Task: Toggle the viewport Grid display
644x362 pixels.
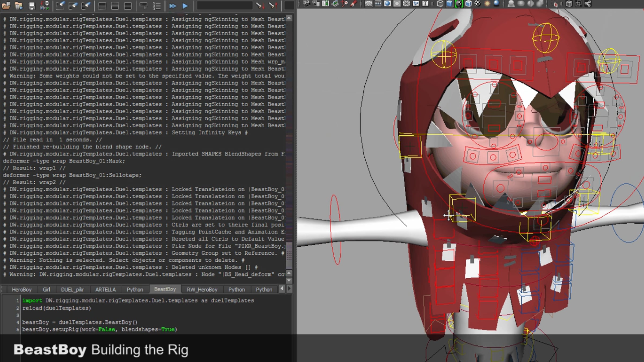Action: (x=369, y=3)
